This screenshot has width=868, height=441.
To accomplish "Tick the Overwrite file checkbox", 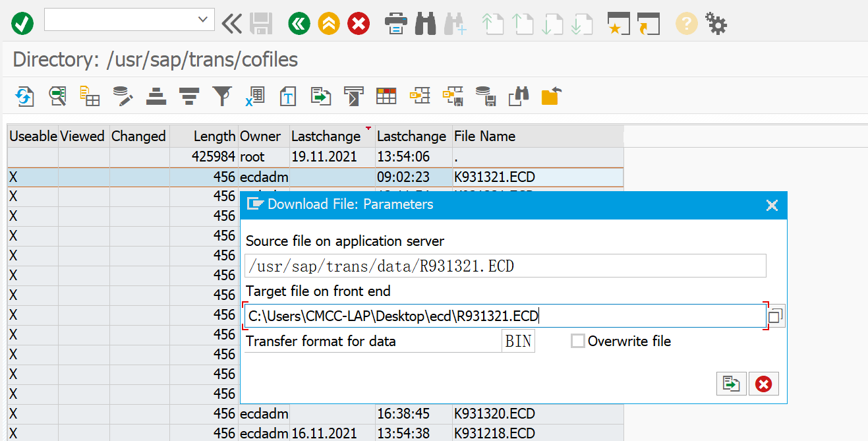I will click(578, 341).
